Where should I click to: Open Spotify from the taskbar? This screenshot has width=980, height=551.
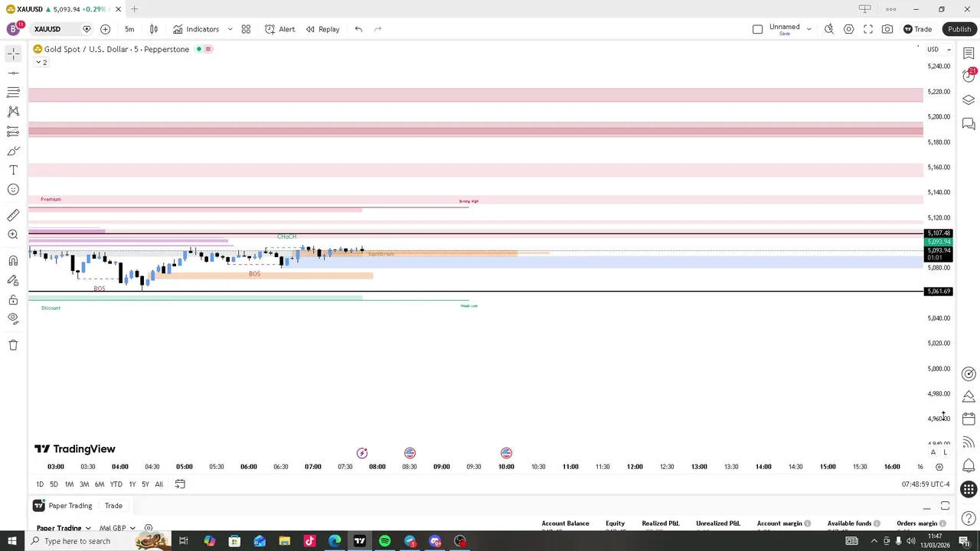click(384, 541)
